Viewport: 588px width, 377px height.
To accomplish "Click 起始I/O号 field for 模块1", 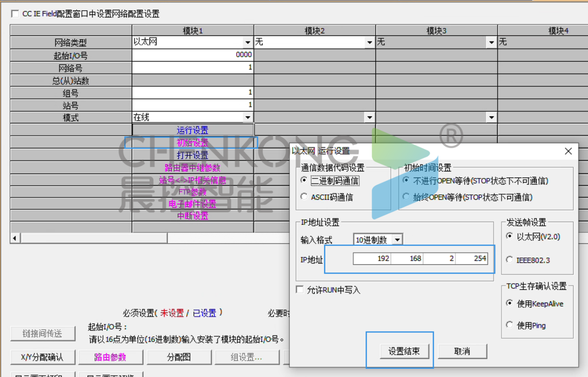I will point(193,55).
